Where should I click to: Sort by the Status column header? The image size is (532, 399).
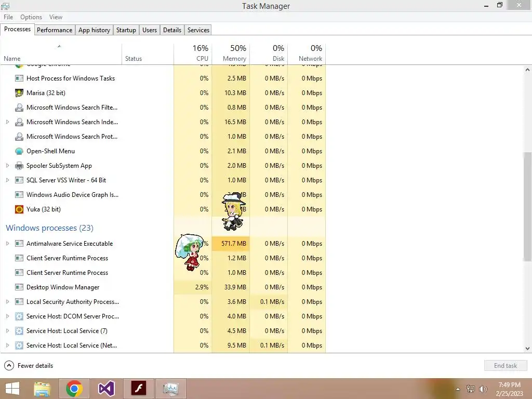tap(148, 54)
